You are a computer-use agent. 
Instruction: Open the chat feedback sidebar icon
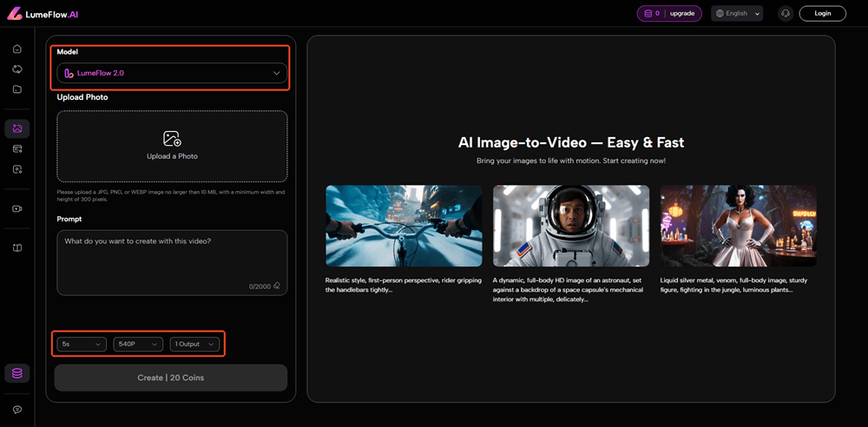pos(17,410)
